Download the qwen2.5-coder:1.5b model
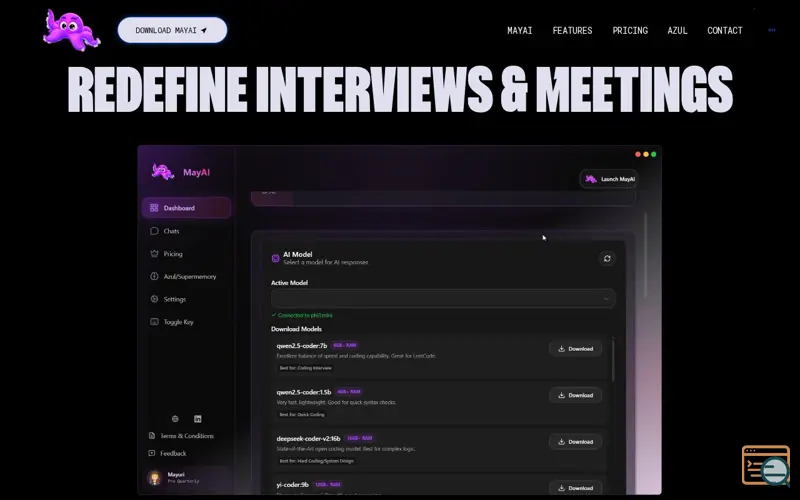This screenshot has height=500, width=800. [576, 395]
